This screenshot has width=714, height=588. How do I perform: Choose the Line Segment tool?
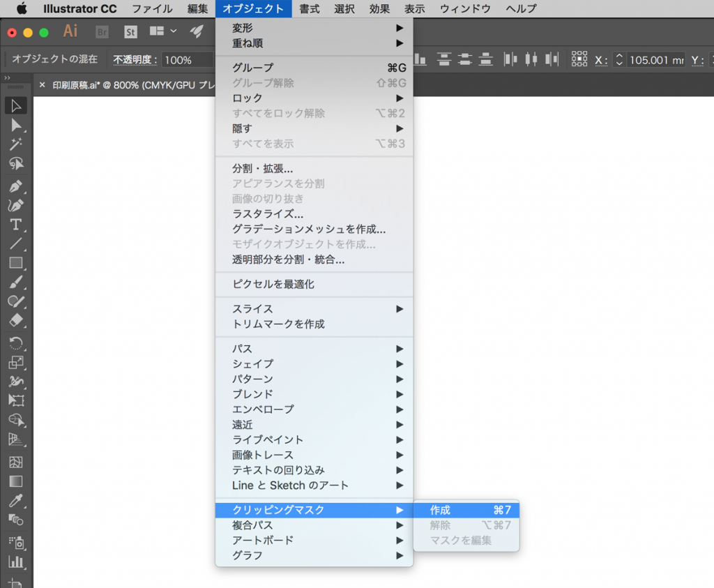pyautogui.click(x=16, y=243)
